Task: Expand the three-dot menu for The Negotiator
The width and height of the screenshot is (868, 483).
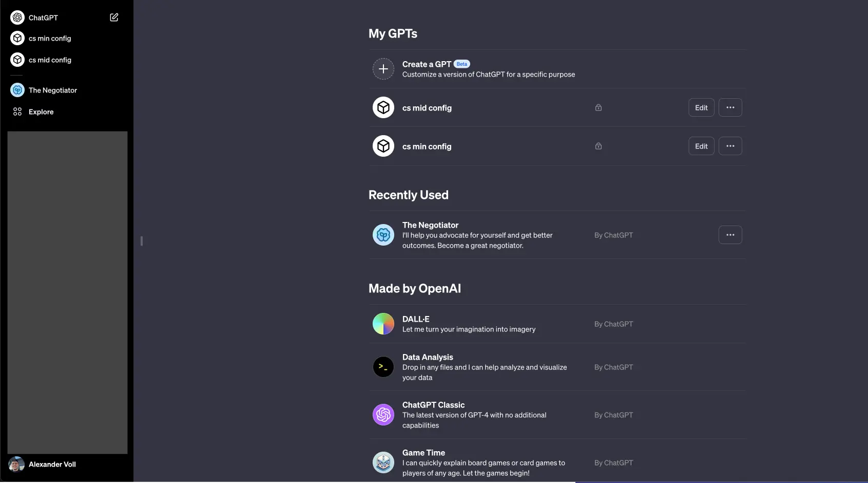Action: click(x=730, y=235)
